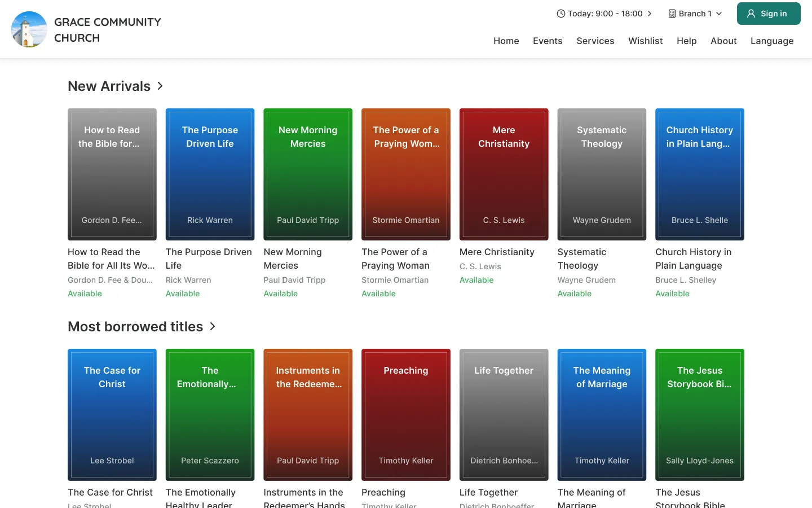Open The Purpose Driven Life cover
812x508 pixels.
[210, 174]
